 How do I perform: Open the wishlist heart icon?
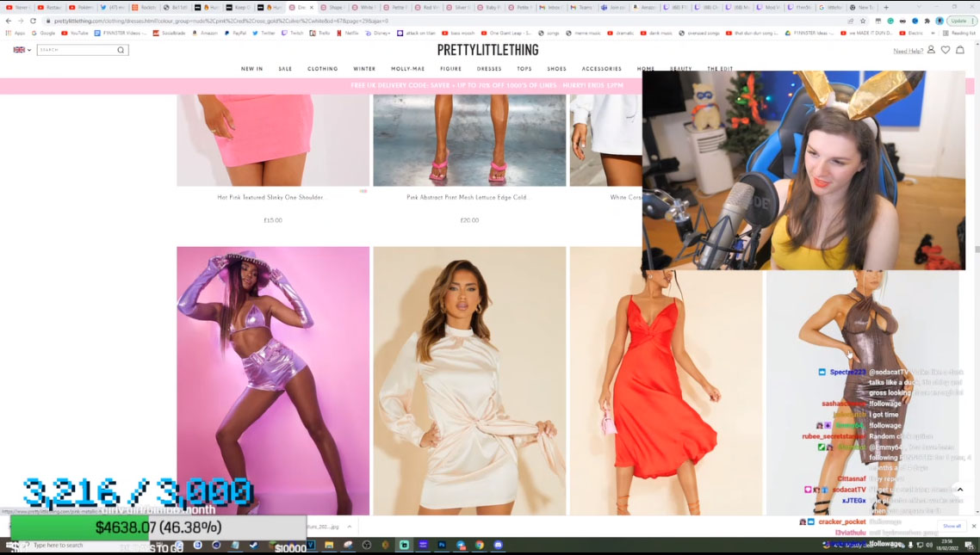click(x=946, y=49)
